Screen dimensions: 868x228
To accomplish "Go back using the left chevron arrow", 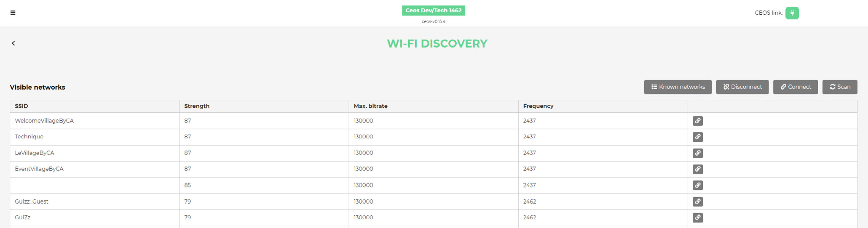I will [13, 43].
